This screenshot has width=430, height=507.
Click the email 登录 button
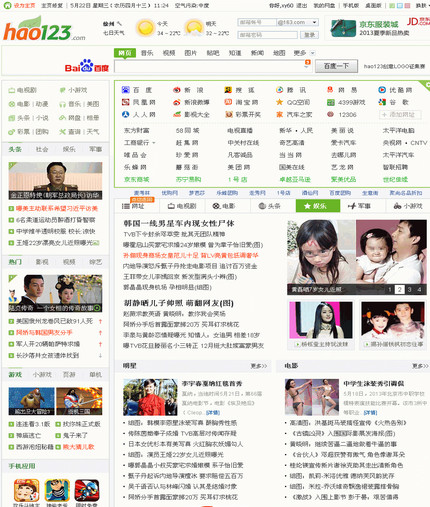click(309, 35)
